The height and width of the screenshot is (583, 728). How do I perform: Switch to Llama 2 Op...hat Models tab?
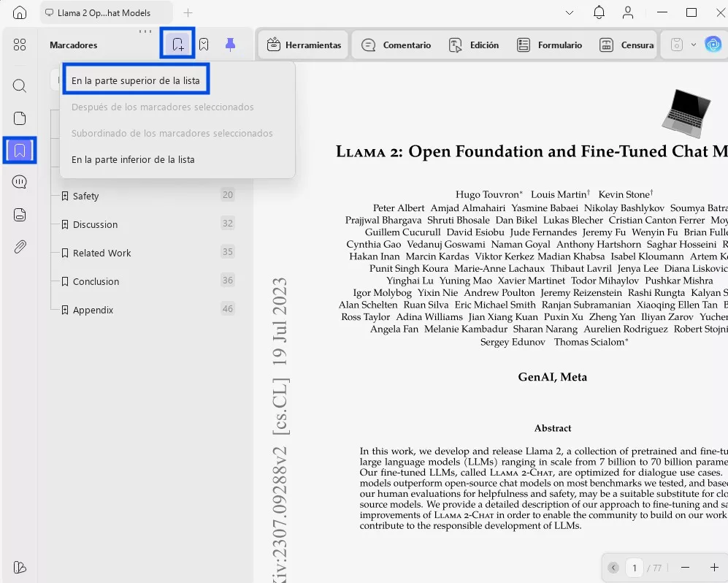(107, 12)
